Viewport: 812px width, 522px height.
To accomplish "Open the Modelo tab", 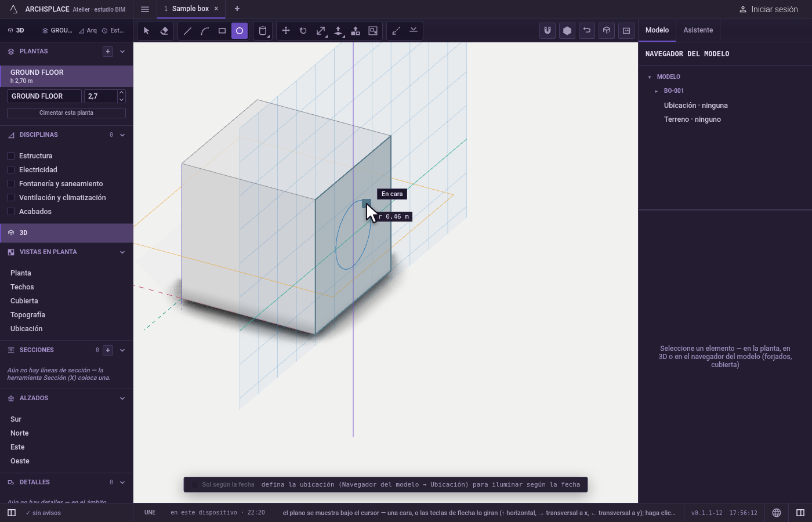I will click(x=657, y=30).
